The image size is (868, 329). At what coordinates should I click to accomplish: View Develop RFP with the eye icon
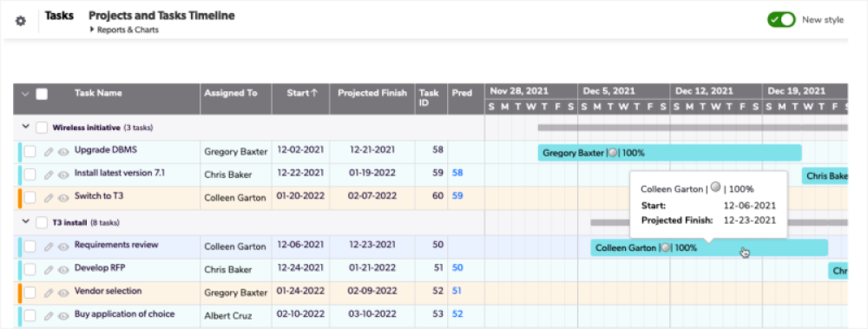(x=63, y=270)
